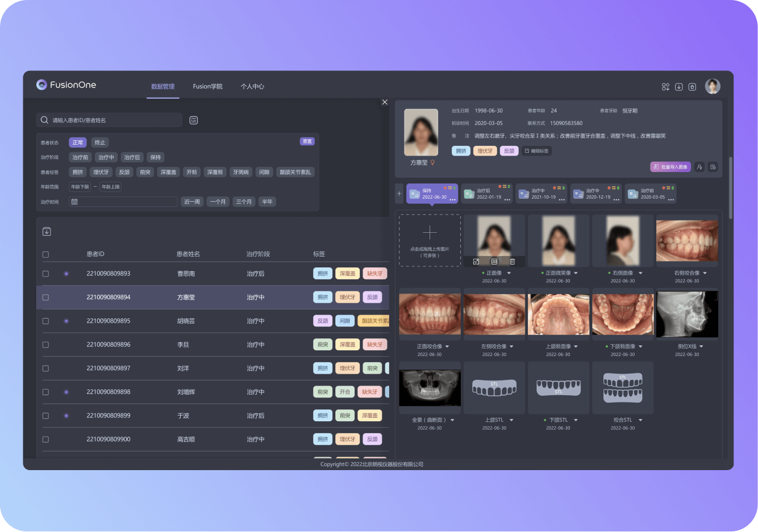Toggle the select-all checkbox in the table header
Viewport: 758px width, 532px height.
45,254
